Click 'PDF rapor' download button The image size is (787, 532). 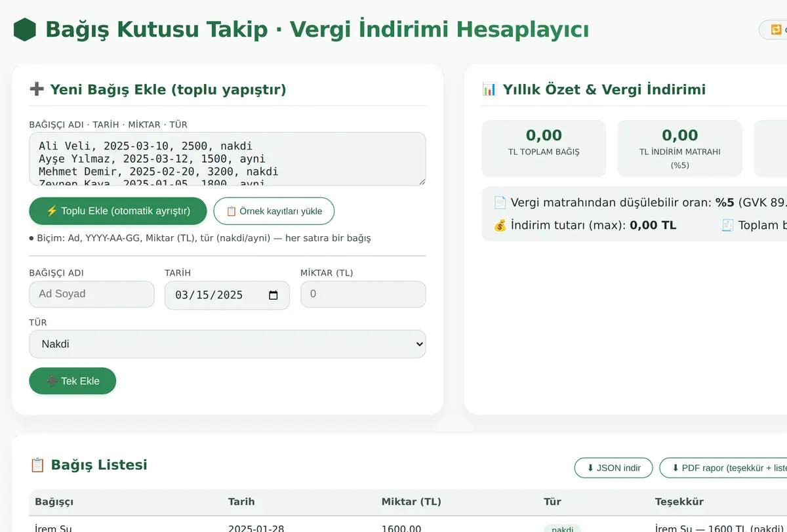[x=723, y=468]
